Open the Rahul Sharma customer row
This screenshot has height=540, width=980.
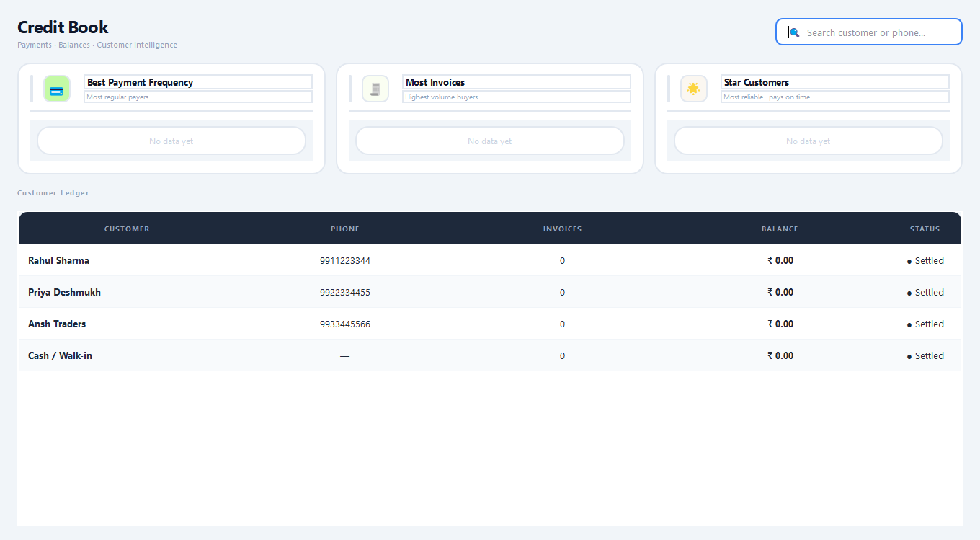[x=490, y=260]
